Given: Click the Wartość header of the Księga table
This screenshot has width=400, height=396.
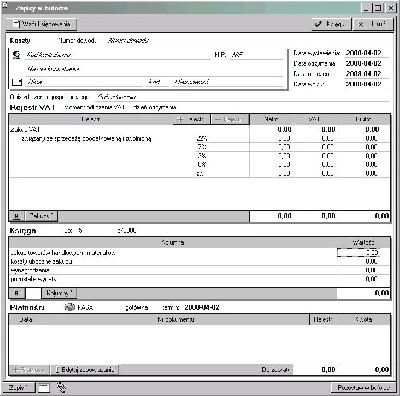Looking at the screenshot, I should pos(363,243).
